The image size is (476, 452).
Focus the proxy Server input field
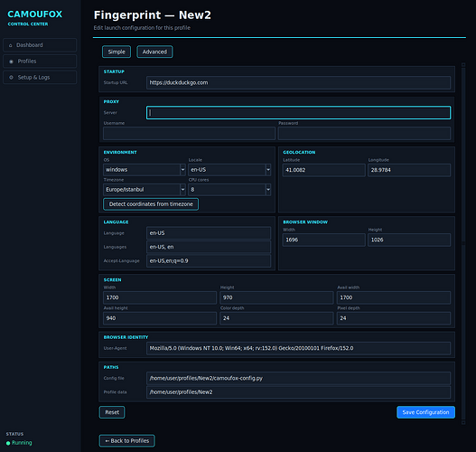point(298,113)
